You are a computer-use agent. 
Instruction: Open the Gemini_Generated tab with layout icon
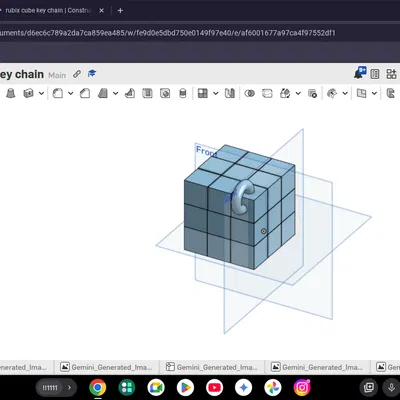pyautogui.click(x=212, y=367)
